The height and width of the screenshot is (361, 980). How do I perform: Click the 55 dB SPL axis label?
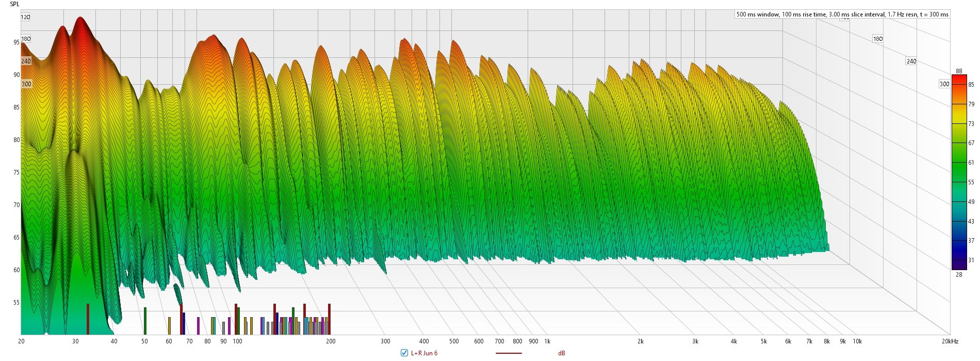17,303
